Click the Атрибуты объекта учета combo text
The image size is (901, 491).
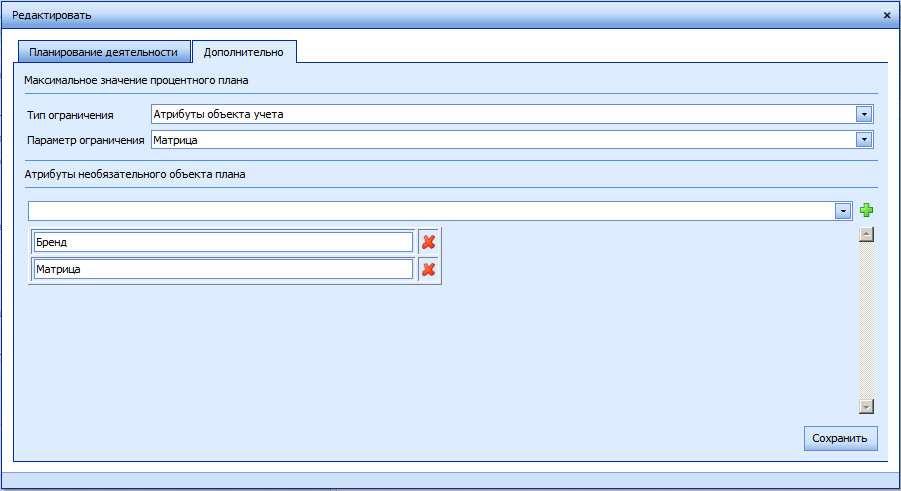click(x=500, y=114)
